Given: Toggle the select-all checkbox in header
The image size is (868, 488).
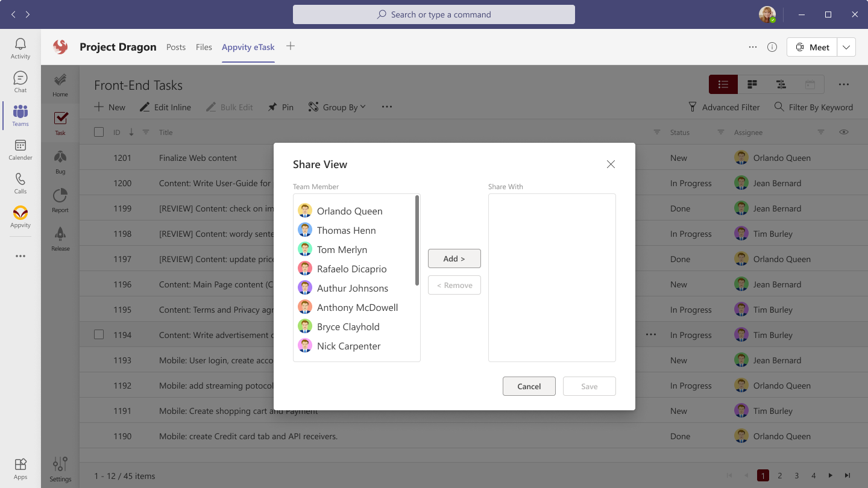Looking at the screenshot, I should [99, 132].
